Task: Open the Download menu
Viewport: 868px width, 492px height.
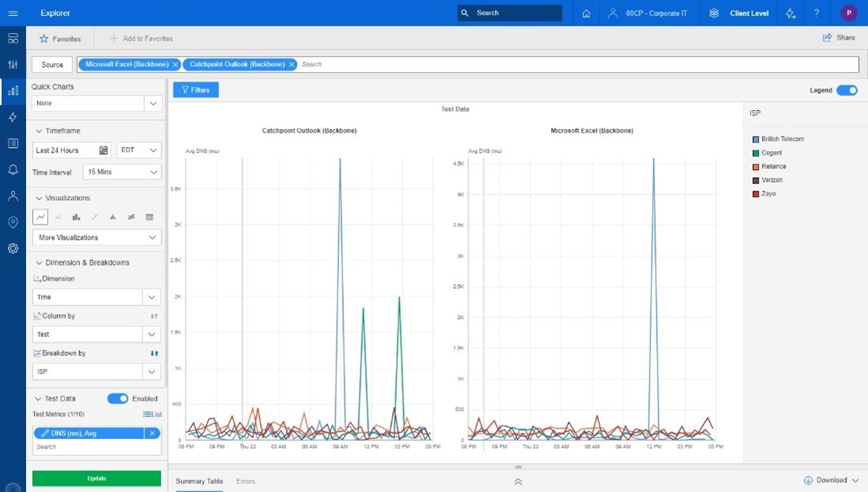Action: pos(831,480)
